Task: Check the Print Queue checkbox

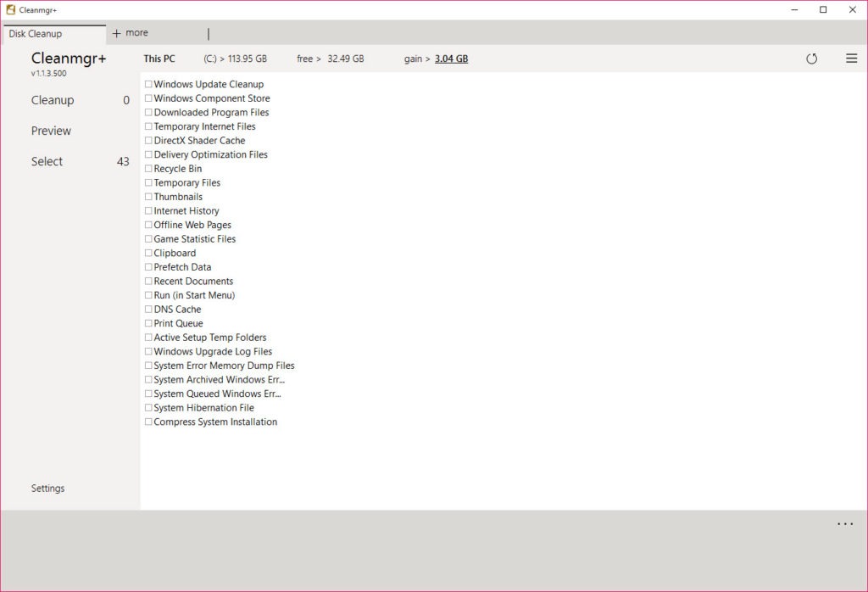Action: click(x=148, y=323)
